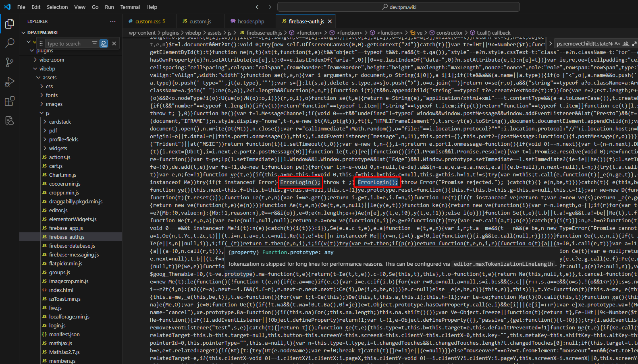The height and width of the screenshot is (364, 638).
Task: Expand replace field in find widget
Action: tap(550, 43)
